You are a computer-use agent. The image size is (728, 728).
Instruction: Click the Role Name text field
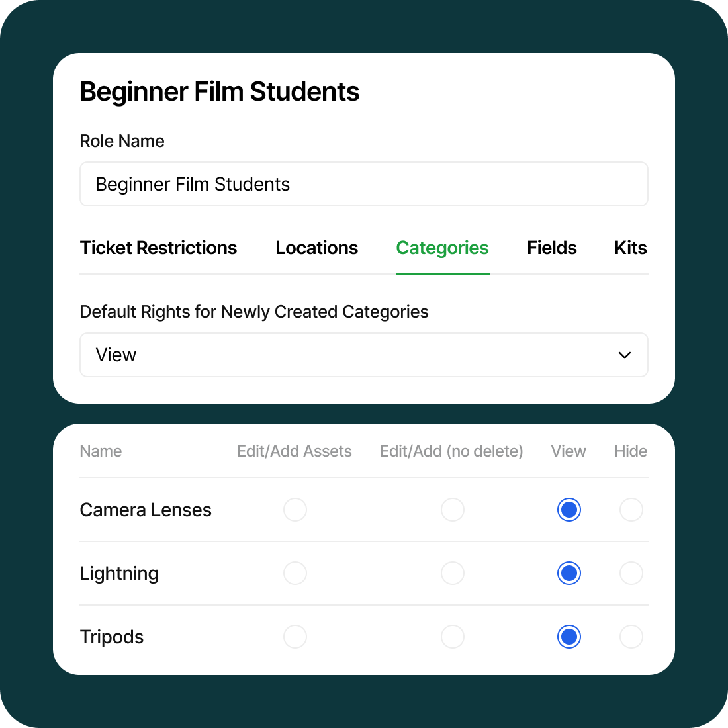point(364,184)
